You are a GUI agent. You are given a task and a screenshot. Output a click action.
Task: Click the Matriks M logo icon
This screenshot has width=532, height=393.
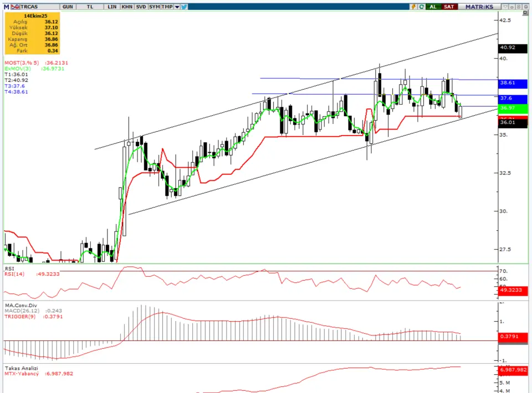[6, 6]
